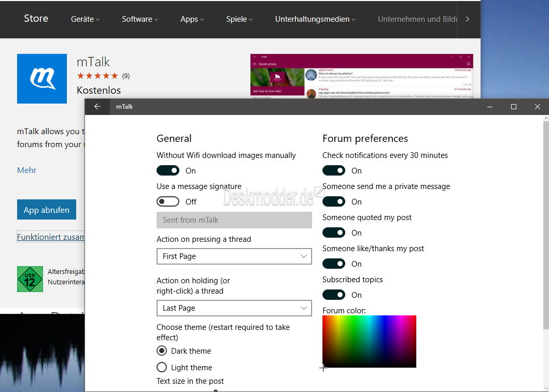Viewport: 549px width, 392px height.
Task: Close the mTalk settings window
Action: point(538,107)
